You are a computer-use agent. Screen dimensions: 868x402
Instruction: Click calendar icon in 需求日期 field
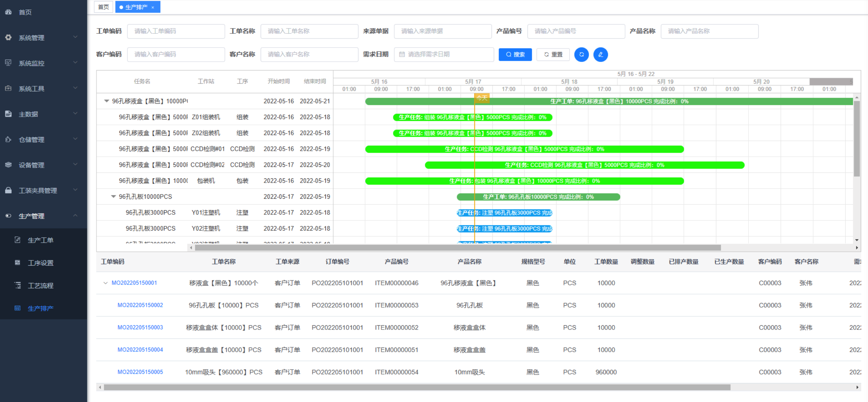coord(401,54)
